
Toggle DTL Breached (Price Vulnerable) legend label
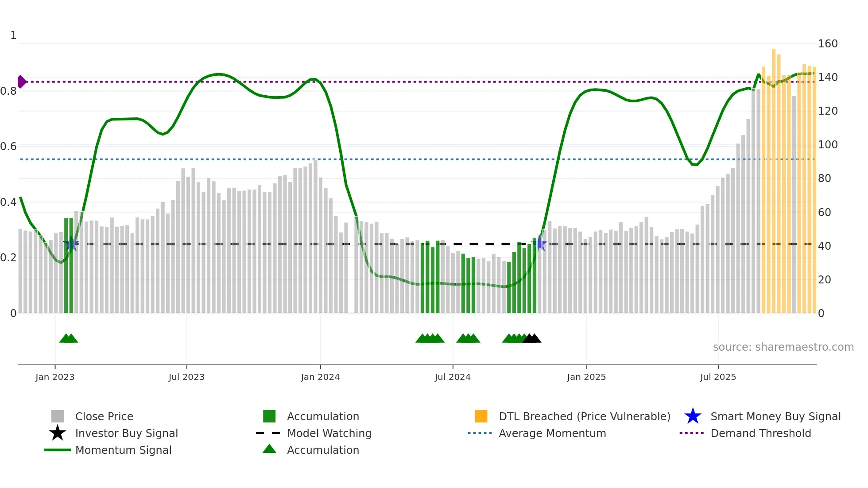(584, 416)
